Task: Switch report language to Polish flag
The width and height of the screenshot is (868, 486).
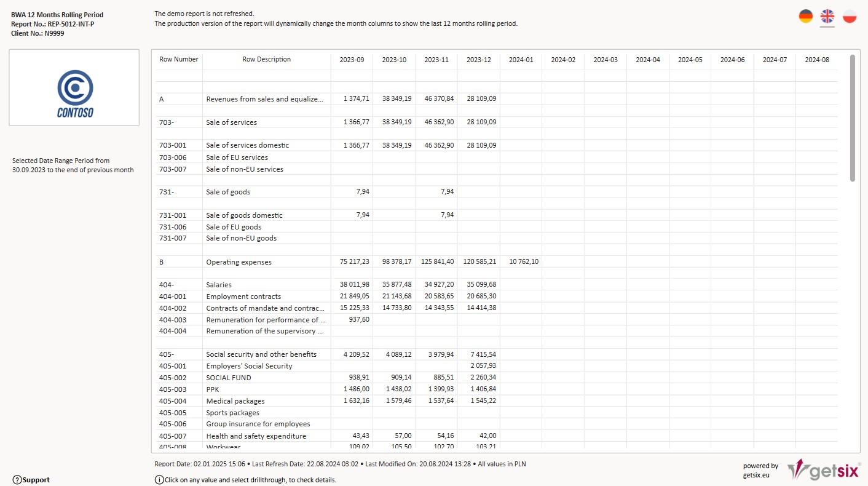Action: [x=850, y=17]
